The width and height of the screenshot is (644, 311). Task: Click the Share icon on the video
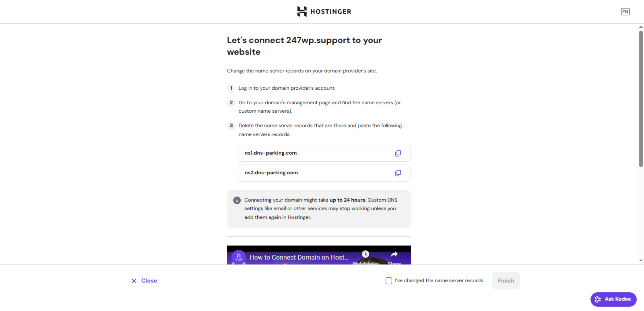(394, 254)
